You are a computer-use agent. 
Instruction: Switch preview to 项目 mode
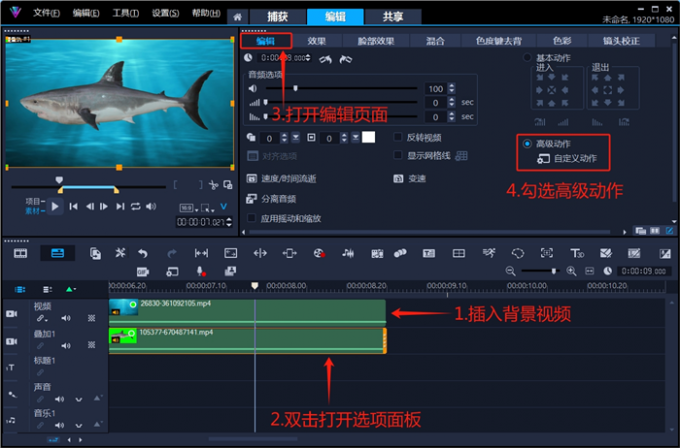point(35,201)
